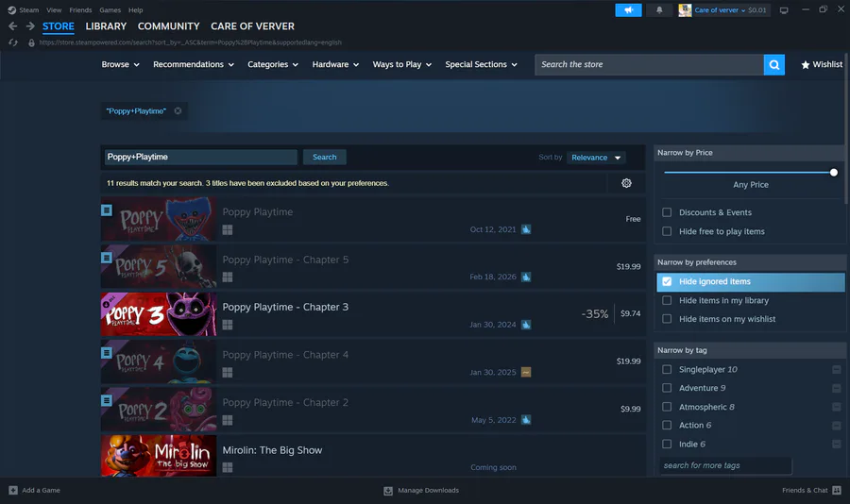This screenshot has width=850, height=504.
Task: Click the user avatar picture
Action: click(685, 9)
